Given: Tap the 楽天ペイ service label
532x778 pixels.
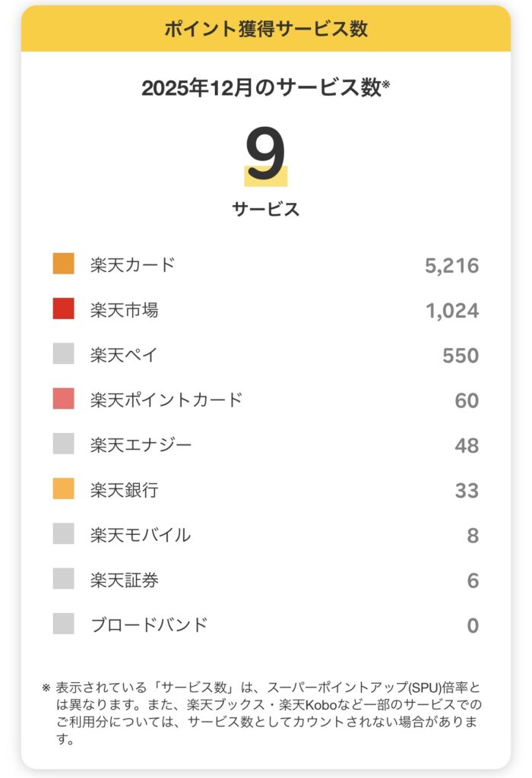Looking at the screenshot, I should coord(124,354).
